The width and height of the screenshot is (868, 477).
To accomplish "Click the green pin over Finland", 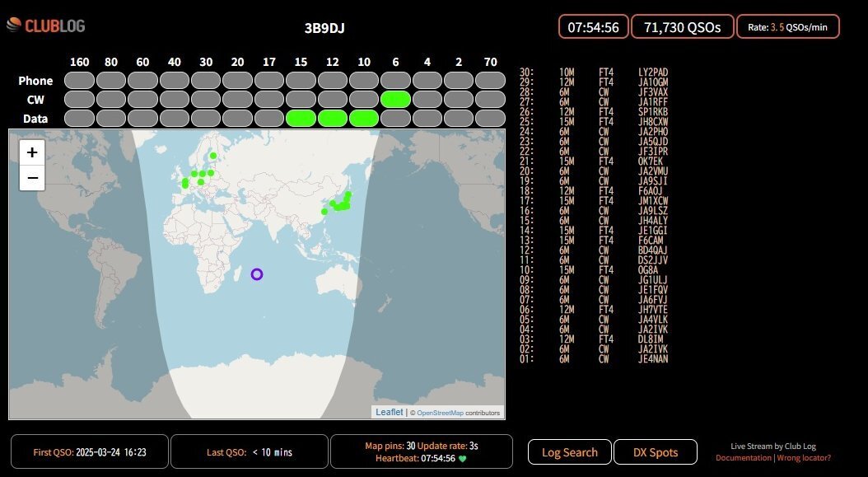I will (212, 155).
